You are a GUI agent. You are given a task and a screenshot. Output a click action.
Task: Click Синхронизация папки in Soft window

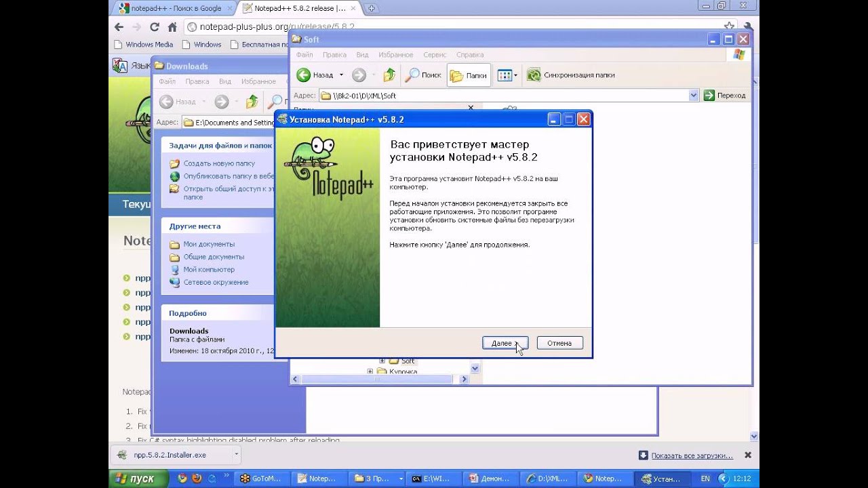coord(571,75)
